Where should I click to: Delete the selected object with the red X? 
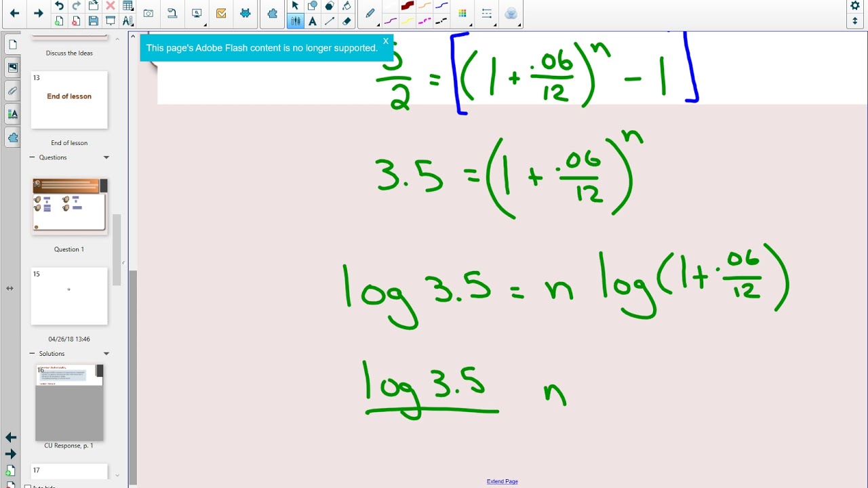[111, 6]
